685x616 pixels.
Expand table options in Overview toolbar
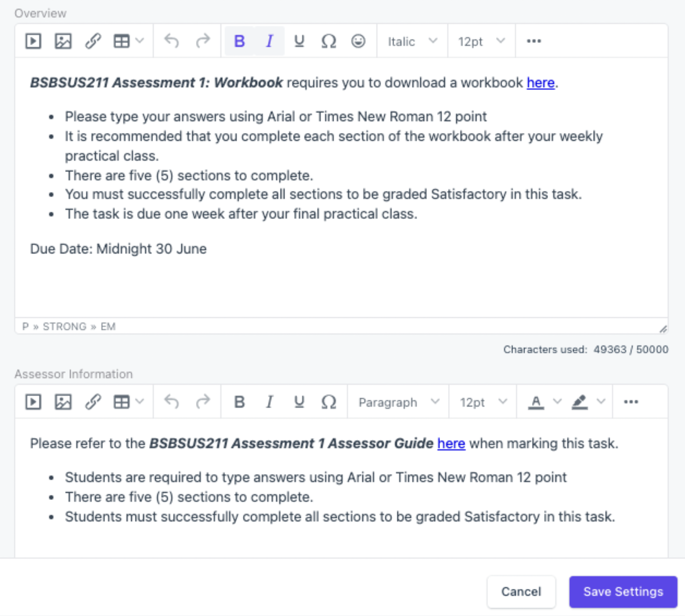140,41
